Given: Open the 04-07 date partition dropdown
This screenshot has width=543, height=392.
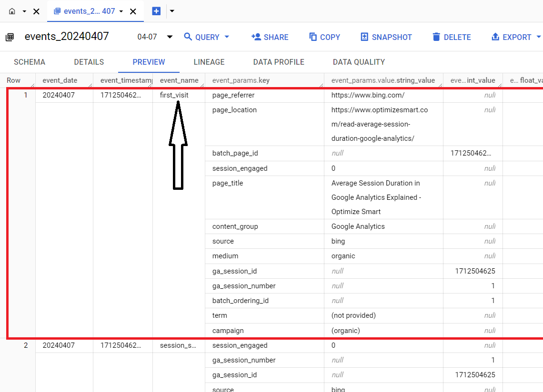Looking at the screenshot, I should pos(169,37).
